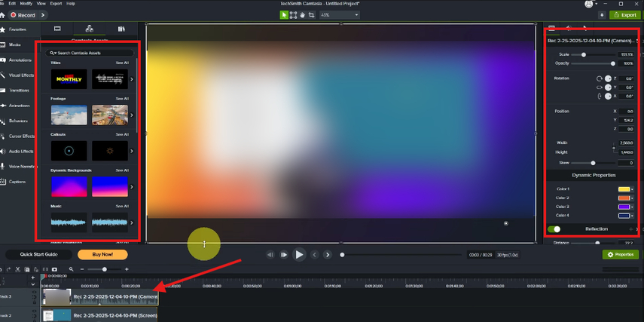Open the user account avatar menu
Viewport: 644px width, 322px height.
[589, 4]
